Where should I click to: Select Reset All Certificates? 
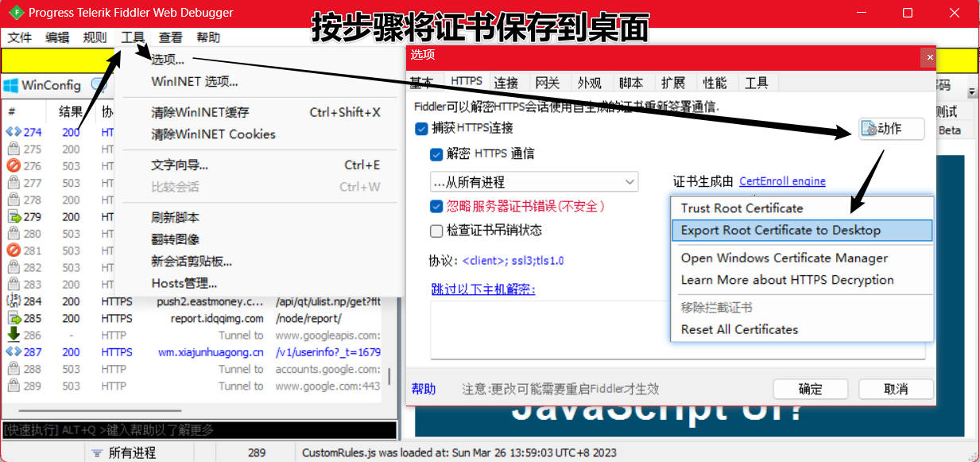(x=801, y=329)
